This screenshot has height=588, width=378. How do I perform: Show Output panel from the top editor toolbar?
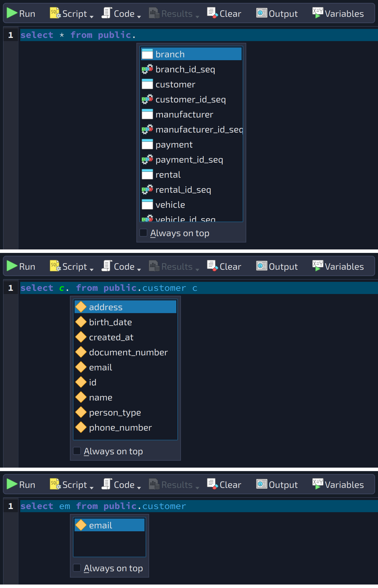pos(277,13)
